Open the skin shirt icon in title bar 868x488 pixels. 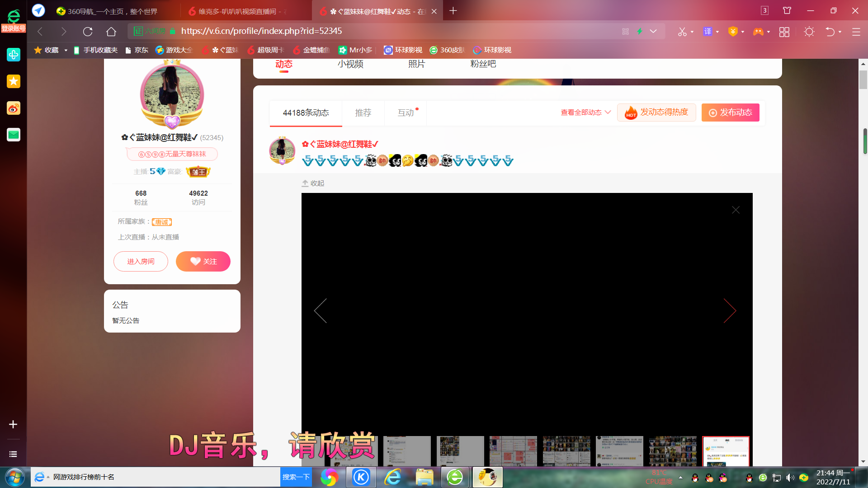(x=787, y=10)
